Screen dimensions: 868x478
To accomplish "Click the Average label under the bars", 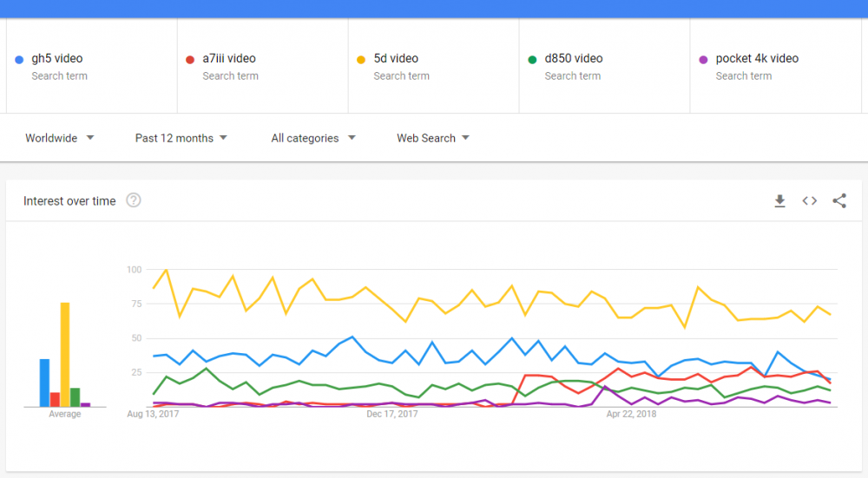I will (x=65, y=414).
